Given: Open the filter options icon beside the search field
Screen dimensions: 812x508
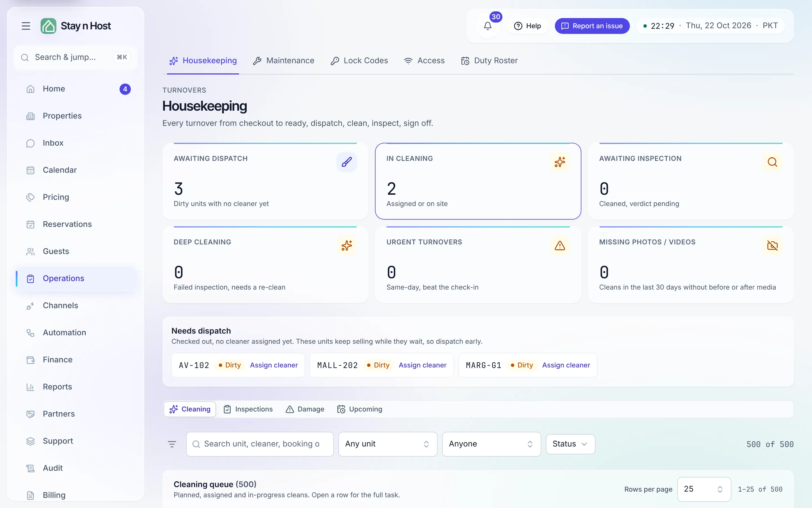Looking at the screenshot, I should pos(172,444).
